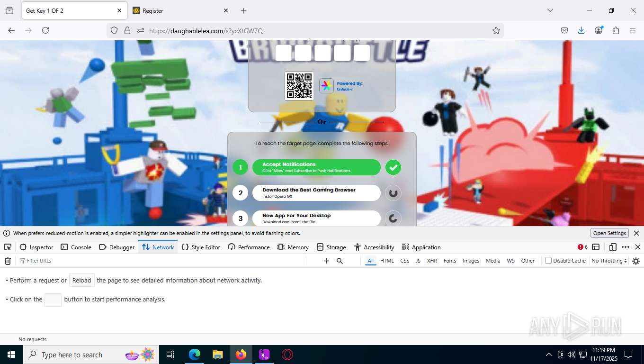Toggle Responsive Design Mode icon
This screenshot has height=364, width=644.
click(x=613, y=247)
